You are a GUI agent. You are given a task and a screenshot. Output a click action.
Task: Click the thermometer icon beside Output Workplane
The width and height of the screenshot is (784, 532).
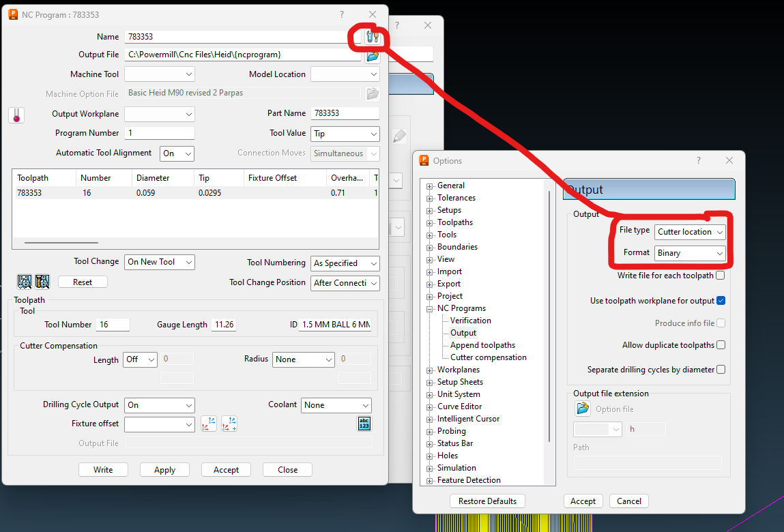[x=16, y=114]
